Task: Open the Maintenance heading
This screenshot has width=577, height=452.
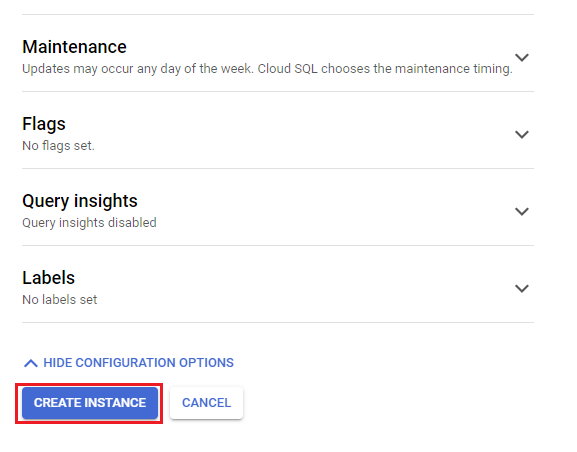Action: coord(74,47)
